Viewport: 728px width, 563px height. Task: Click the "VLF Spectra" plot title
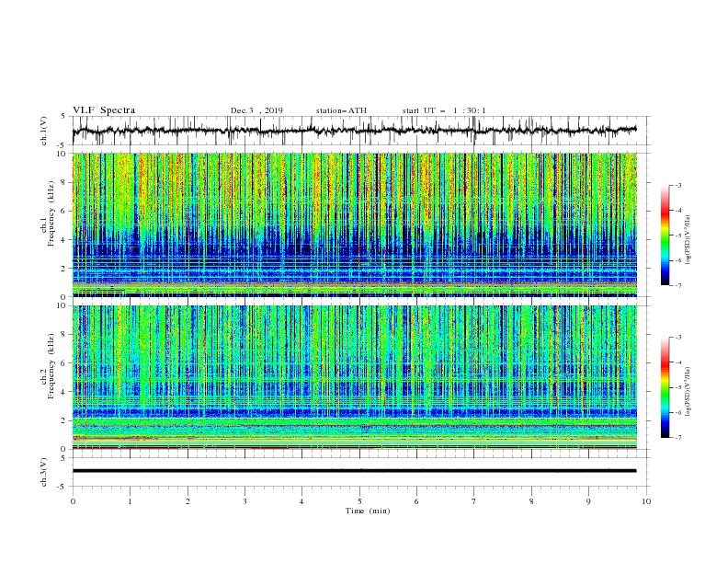pyautogui.click(x=104, y=110)
